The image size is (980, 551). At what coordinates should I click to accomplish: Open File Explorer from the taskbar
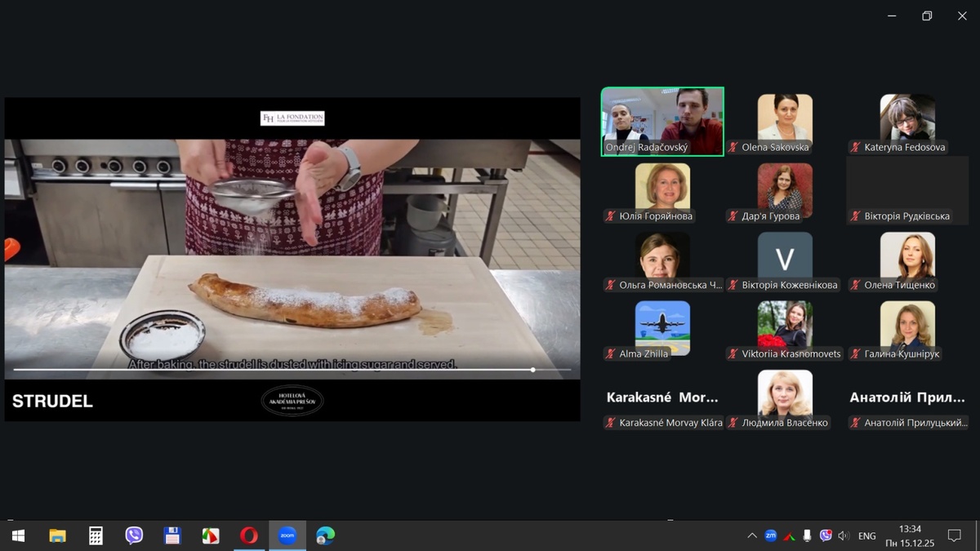57,535
